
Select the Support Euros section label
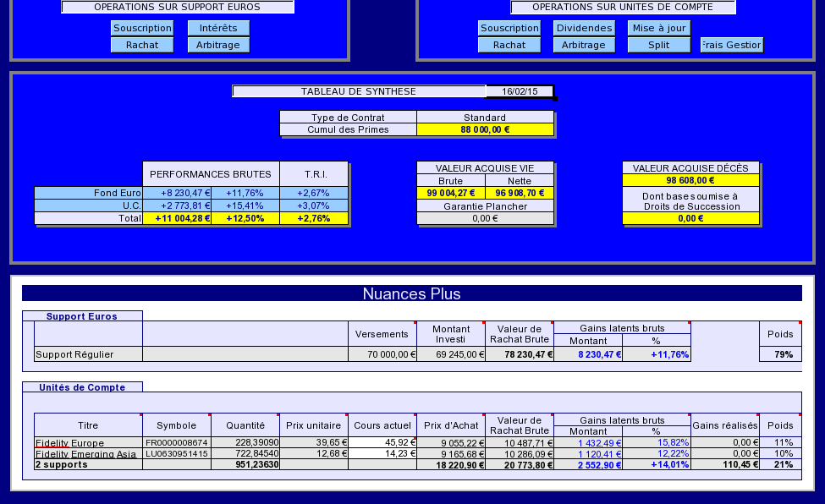[x=82, y=316]
